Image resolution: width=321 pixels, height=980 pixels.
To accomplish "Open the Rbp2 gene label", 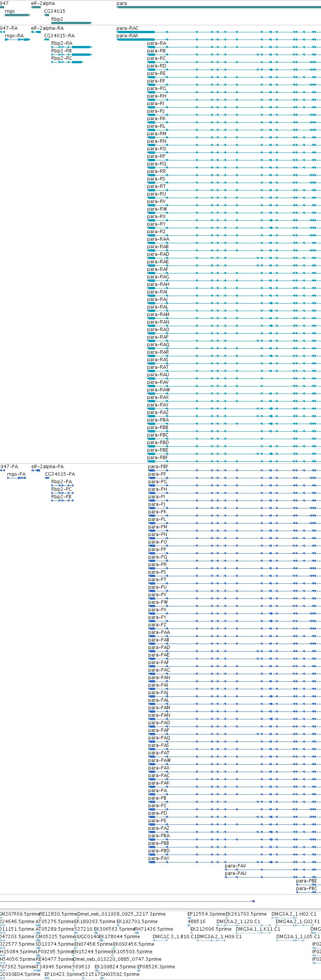I will click(57, 19).
